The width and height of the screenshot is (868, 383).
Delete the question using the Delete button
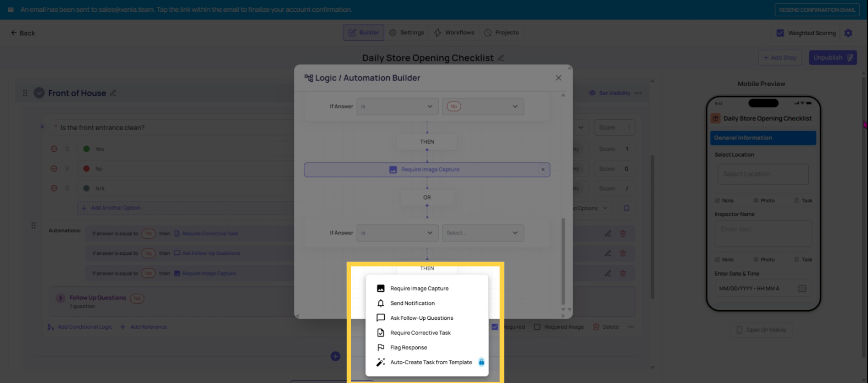click(606, 327)
